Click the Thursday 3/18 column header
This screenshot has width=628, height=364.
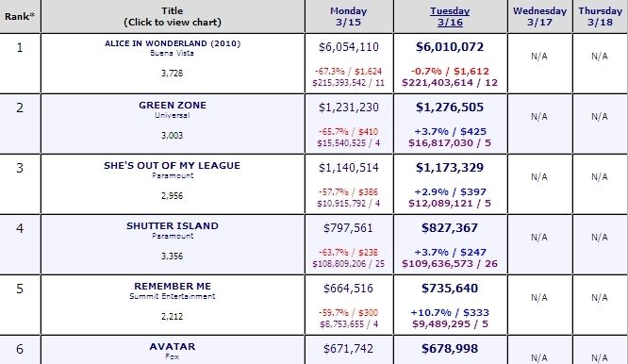pos(600,16)
